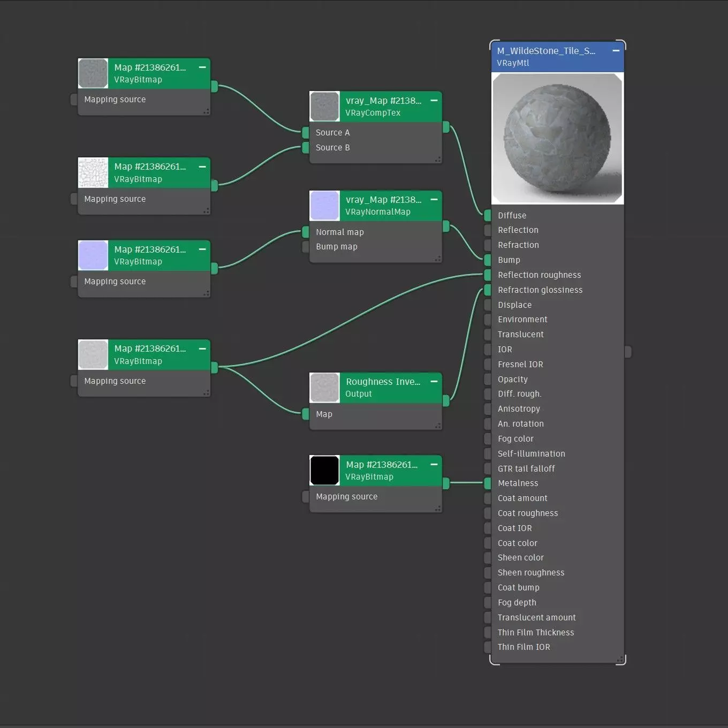The width and height of the screenshot is (728, 728).
Task: Click the Environment input socket
Action: (x=488, y=320)
